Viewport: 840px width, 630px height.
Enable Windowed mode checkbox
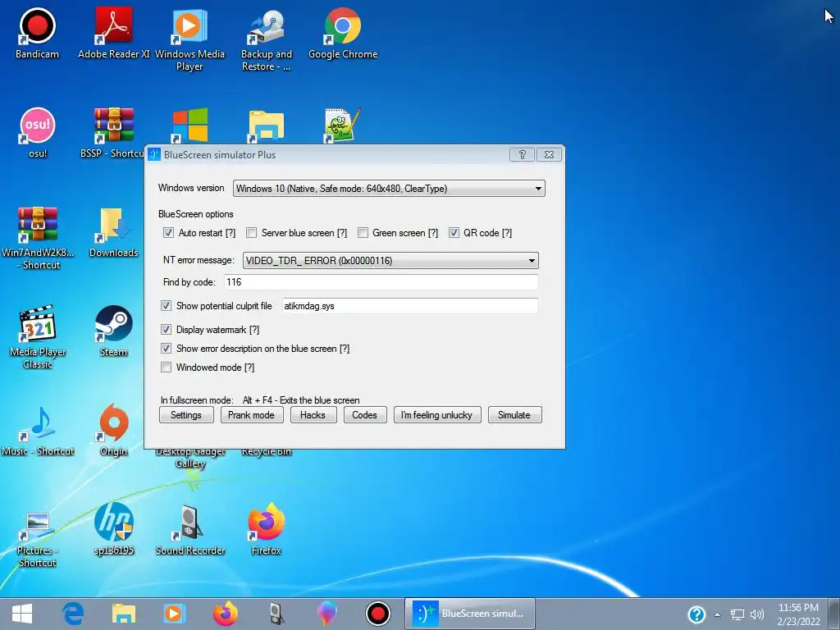166,367
